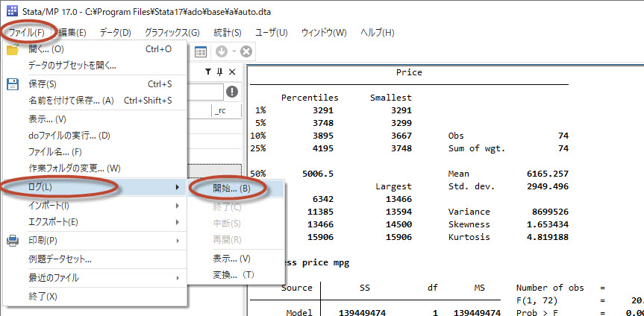Click 終了(C) in the log submenu
The height and width of the screenshot is (316, 644).
tap(236, 207)
